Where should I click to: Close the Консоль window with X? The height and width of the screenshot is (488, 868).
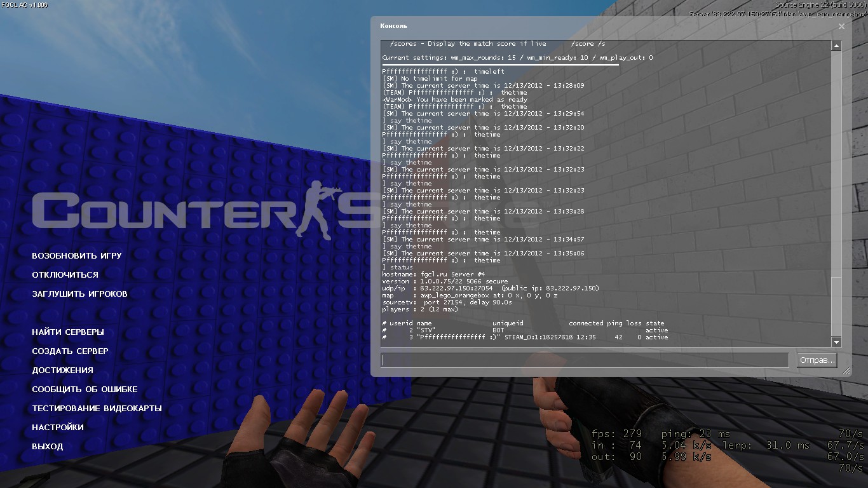coord(841,27)
